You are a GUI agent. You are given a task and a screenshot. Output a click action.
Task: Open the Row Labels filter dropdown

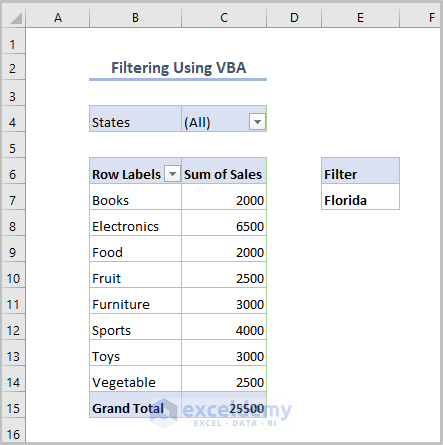click(x=172, y=174)
